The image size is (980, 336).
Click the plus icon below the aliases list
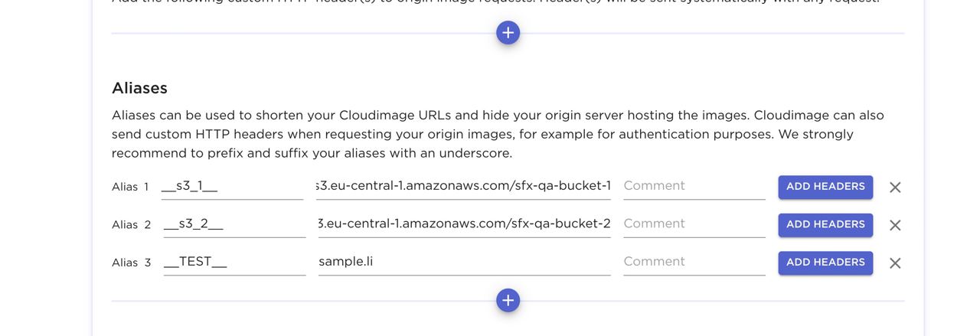pyautogui.click(x=508, y=300)
